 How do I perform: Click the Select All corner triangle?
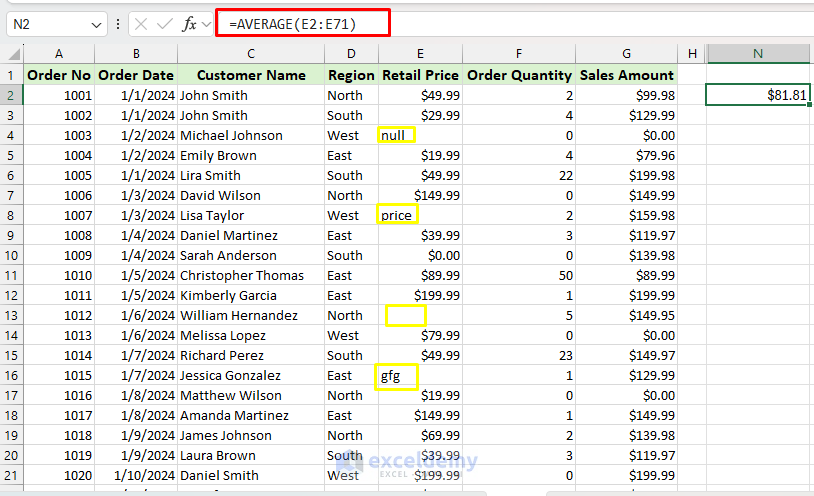pyautogui.click(x=12, y=53)
